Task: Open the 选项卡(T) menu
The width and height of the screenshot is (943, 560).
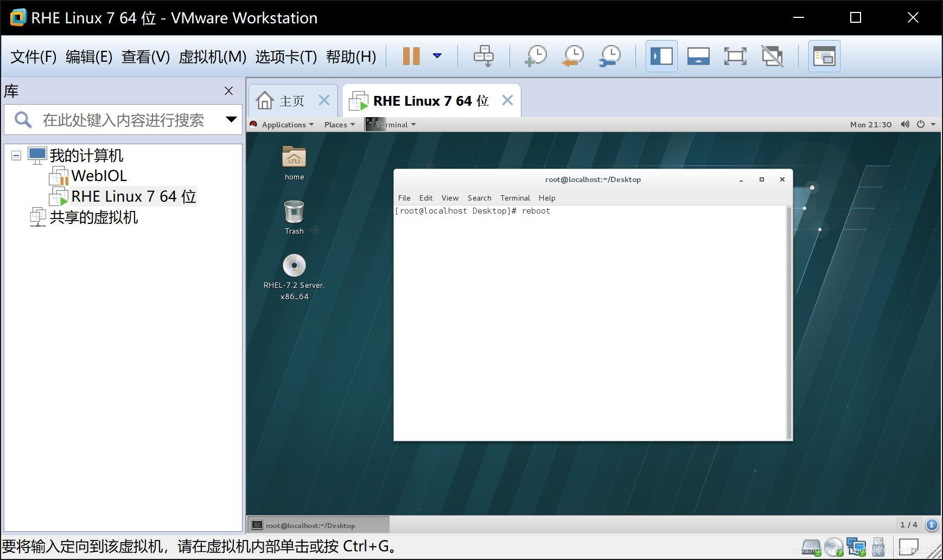Action: [286, 56]
